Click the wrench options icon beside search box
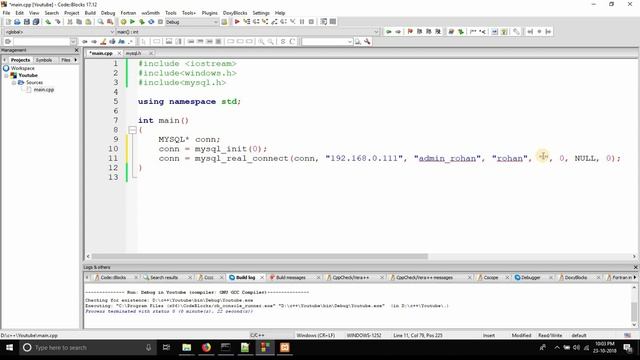 (x=367, y=41)
